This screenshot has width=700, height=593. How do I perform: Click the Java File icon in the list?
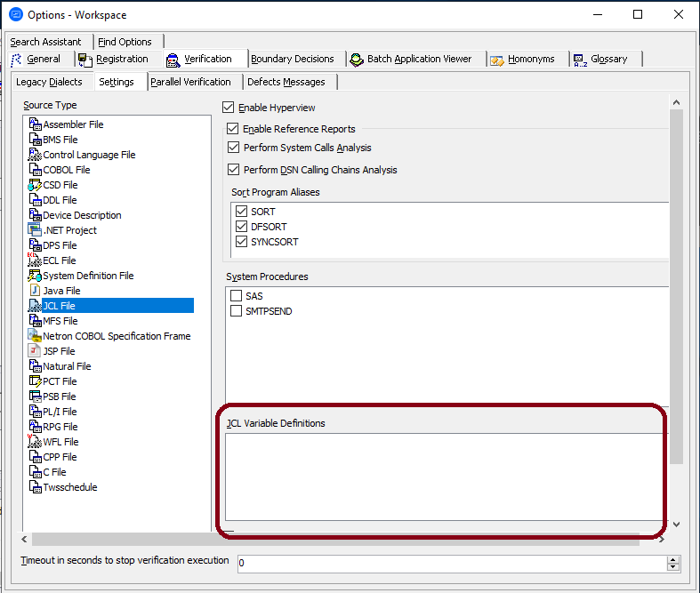point(35,291)
